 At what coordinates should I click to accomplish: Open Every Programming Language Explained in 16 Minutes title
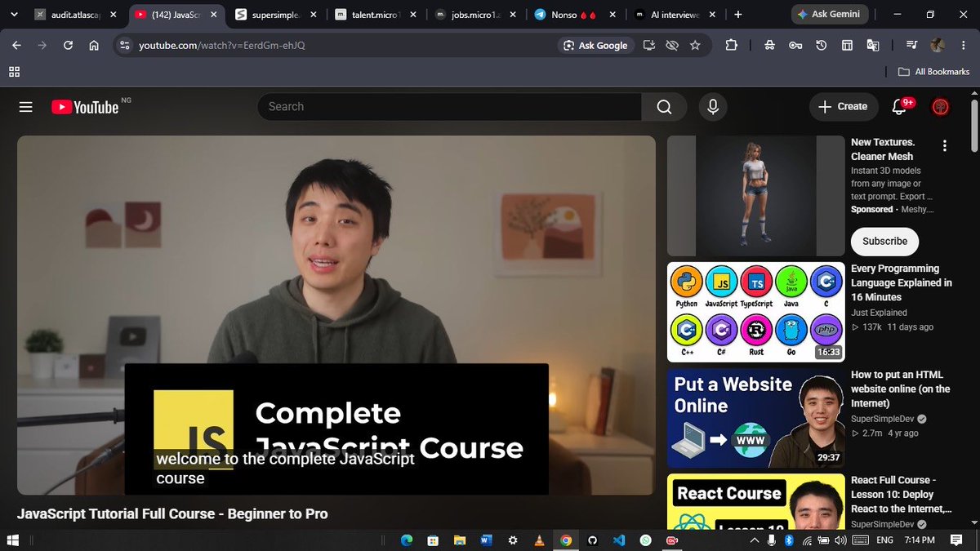point(902,282)
